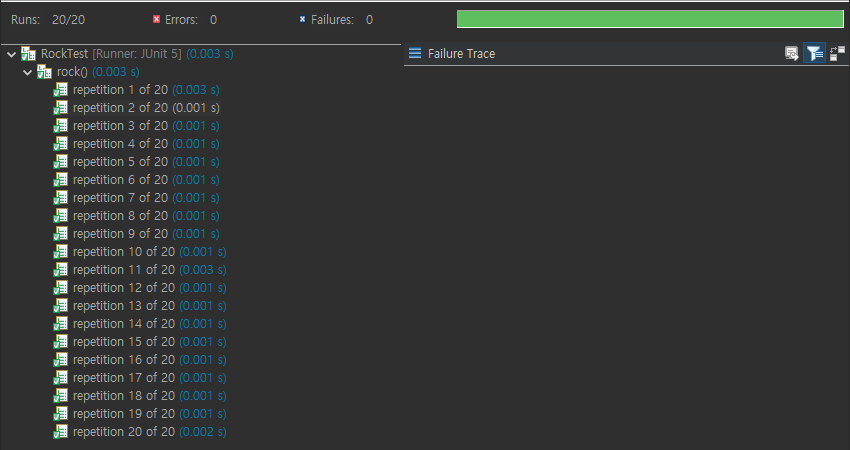Image resolution: width=850 pixels, height=450 pixels.
Task: Click the passed icon of repetition 11 of 20
Action: click(60, 269)
